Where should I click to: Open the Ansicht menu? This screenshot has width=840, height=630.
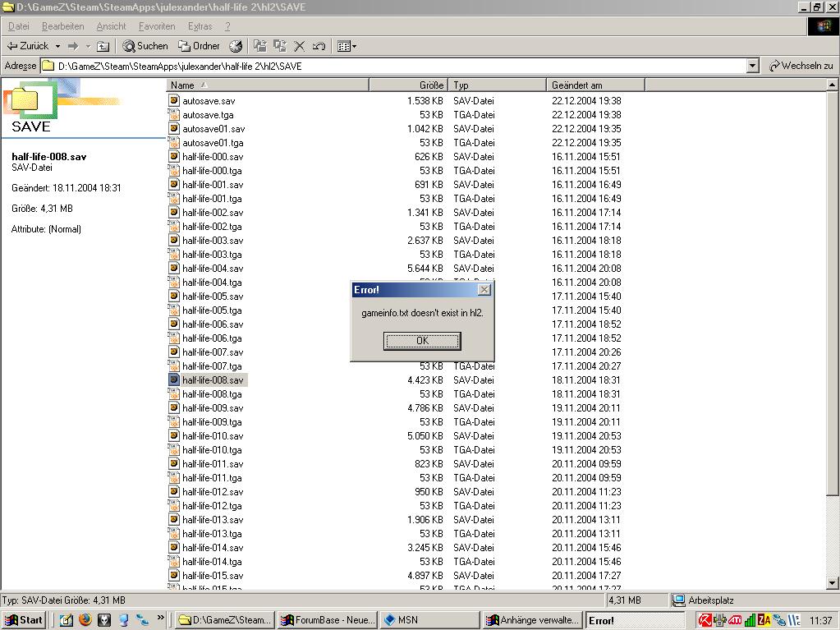pyautogui.click(x=111, y=26)
